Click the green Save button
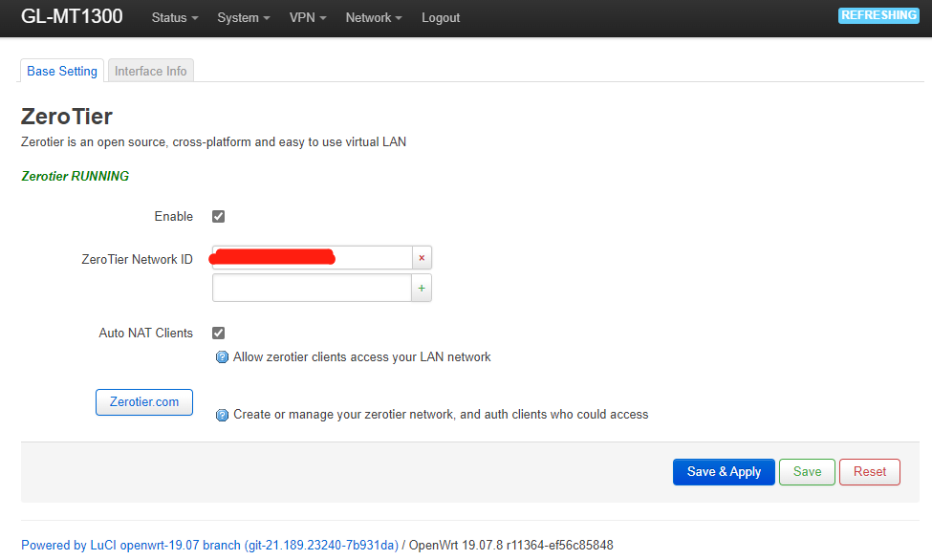 click(x=807, y=472)
